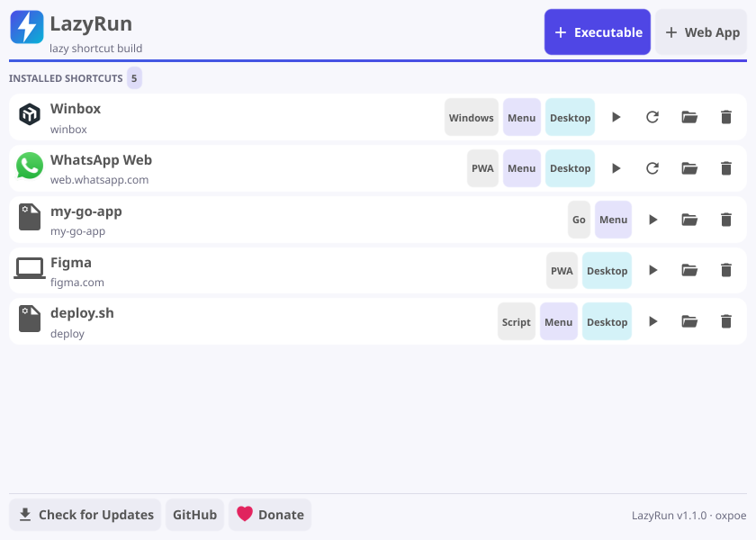Click the Windows tag on Winbox

471,117
